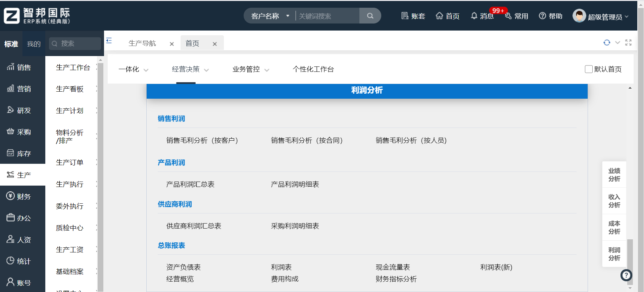Open the 人资 module
Screen dimensions: 644x292
click(x=22, y=240)
